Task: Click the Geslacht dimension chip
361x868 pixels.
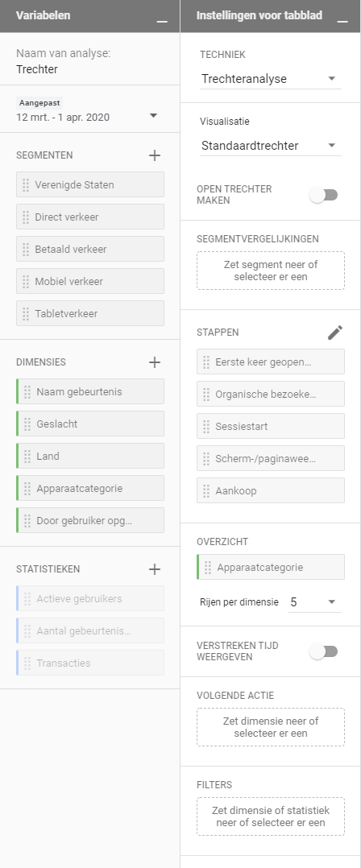Action: [90, 424]
